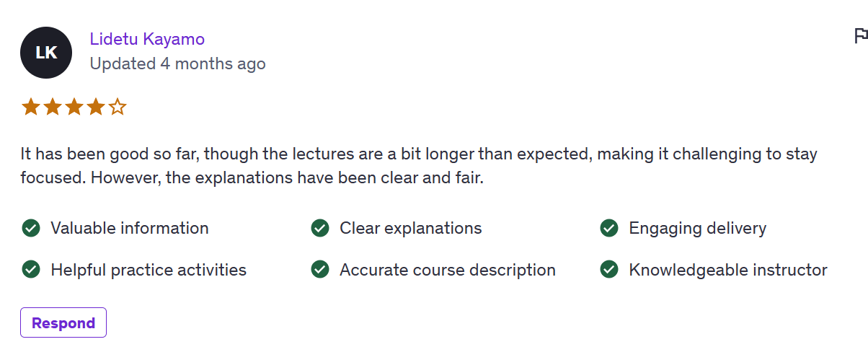This screenshot has height=347, width=868.
Task: Click the second rating star
Action: [52, 107]
